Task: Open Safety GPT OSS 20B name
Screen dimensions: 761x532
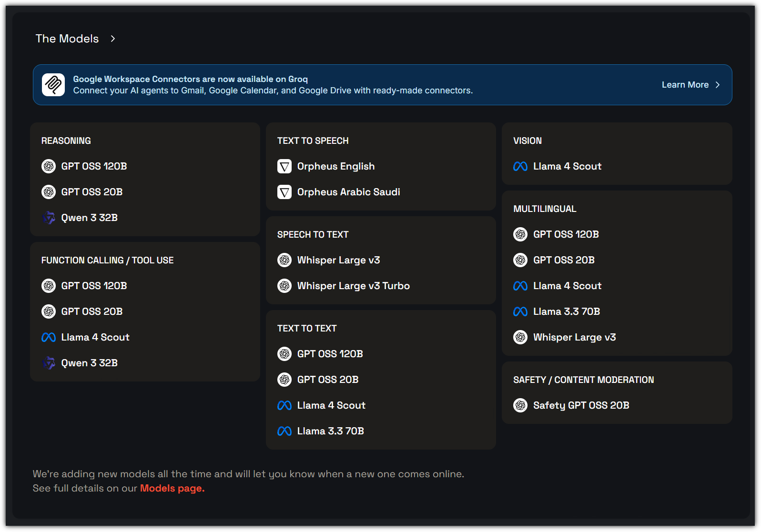Action: click(581, 405)
